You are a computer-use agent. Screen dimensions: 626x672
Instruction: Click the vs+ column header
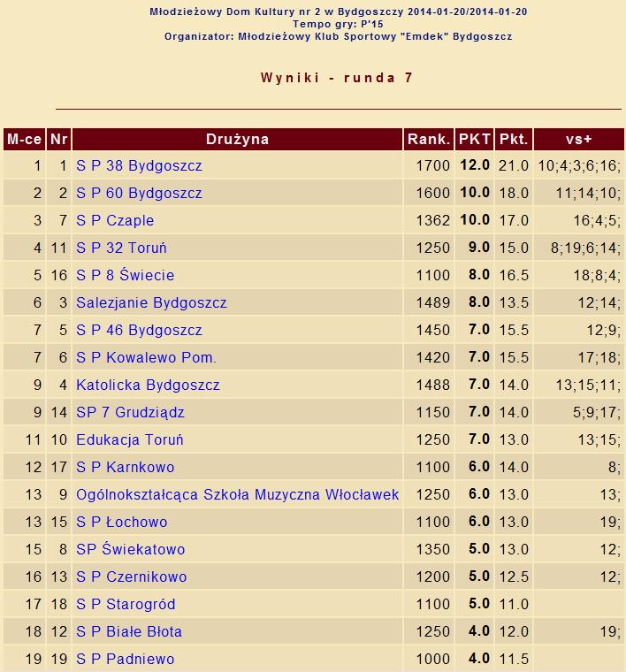[579, 140]
